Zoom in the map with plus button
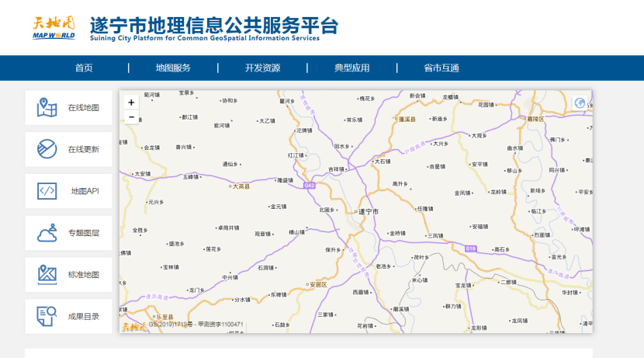Image resolution: width=644 pixels, height=358 pixels. [131, 103]
